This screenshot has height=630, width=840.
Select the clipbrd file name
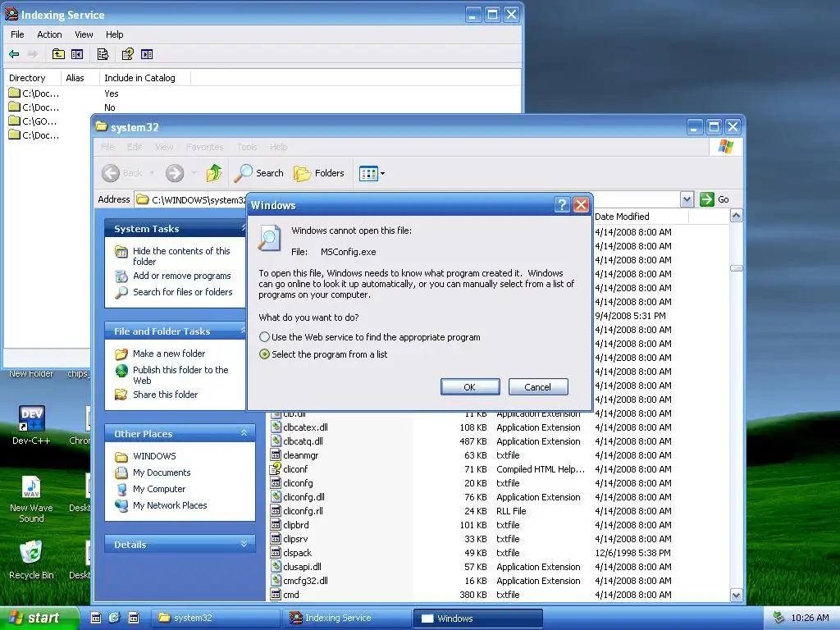(295, 525)
